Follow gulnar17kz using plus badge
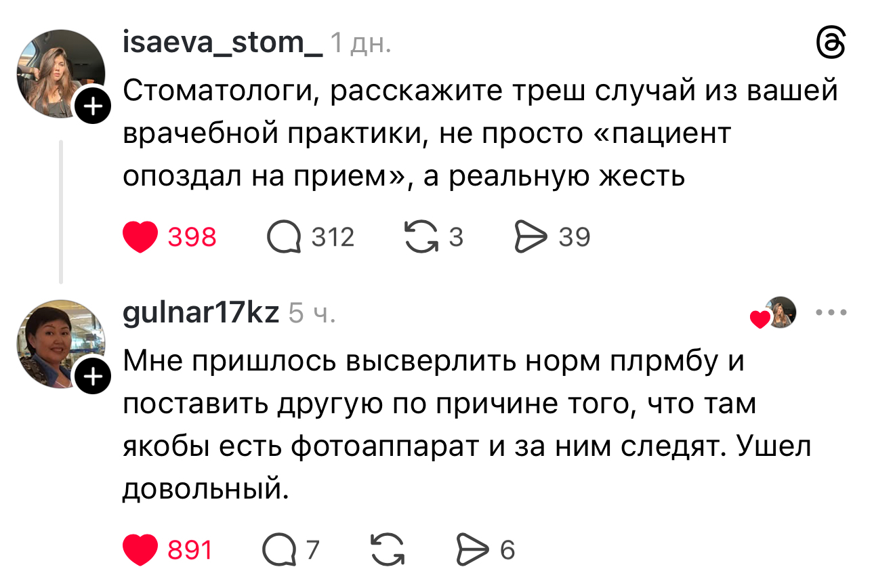 (93, 375)
